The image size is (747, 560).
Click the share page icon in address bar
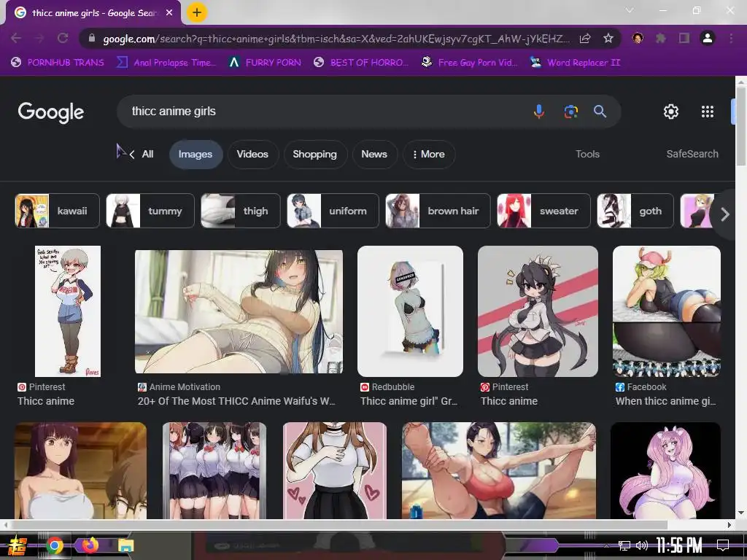tap(585, 38)
